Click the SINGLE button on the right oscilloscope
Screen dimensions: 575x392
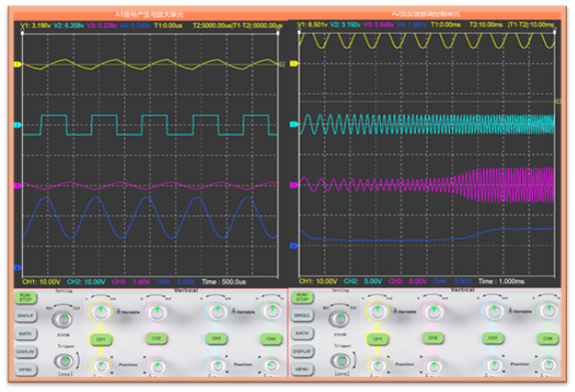click(x=302, y=315)
